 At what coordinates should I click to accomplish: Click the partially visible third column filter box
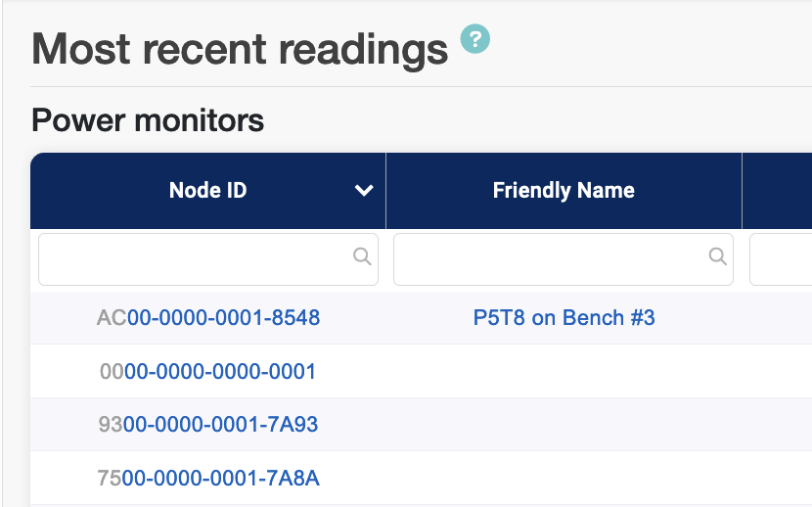pos(782,258)
